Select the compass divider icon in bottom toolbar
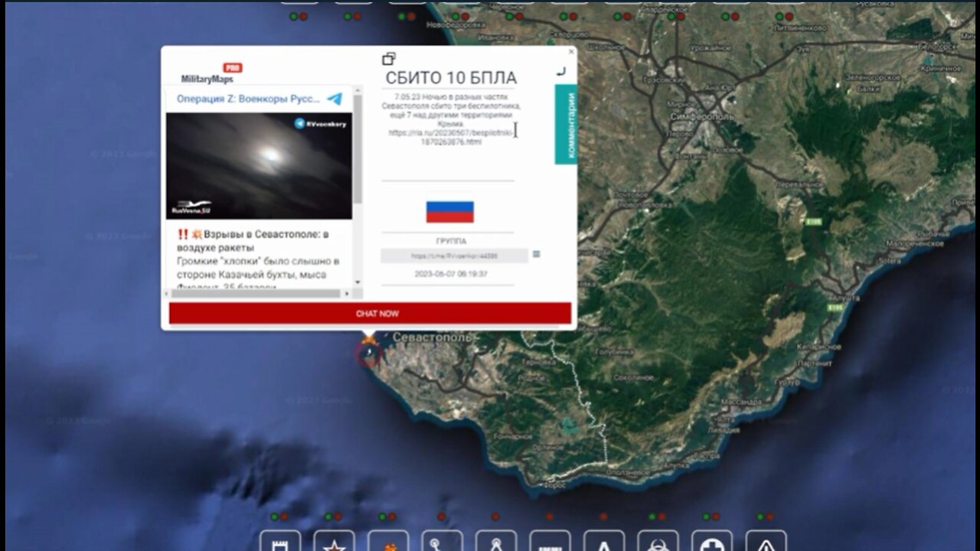The width and height of the screenshot is (980, 551). 496,541
